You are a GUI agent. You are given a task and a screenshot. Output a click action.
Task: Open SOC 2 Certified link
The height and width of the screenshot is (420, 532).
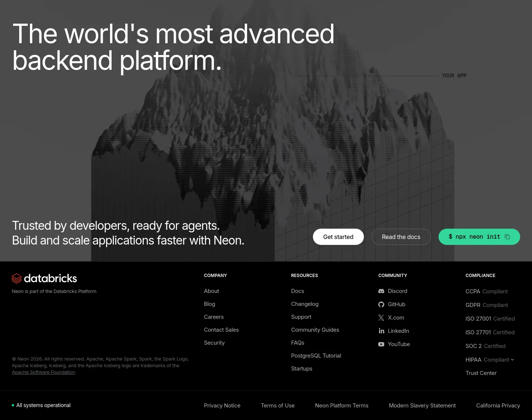[485, 346]
